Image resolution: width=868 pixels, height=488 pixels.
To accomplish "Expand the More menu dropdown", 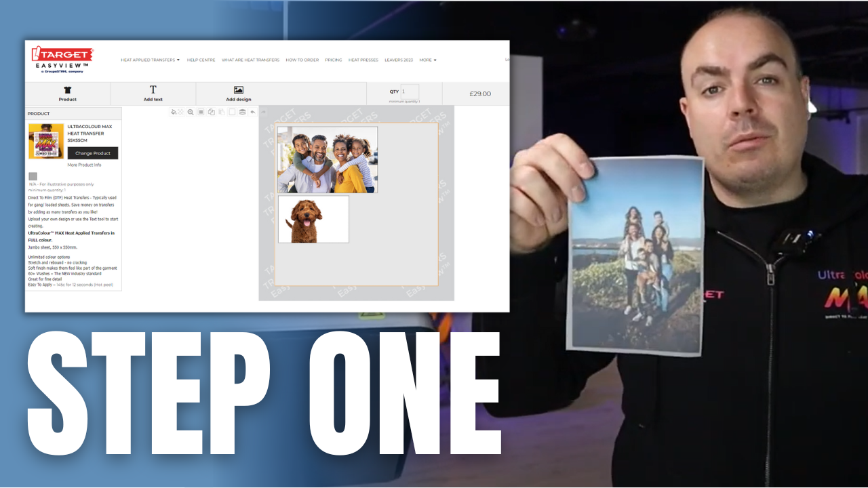I will pyautogui.click(x=427, y=60).
